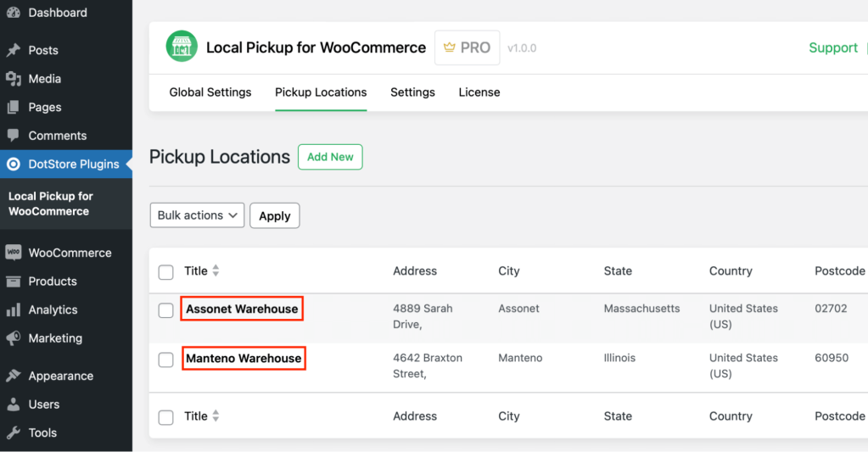Image resolution: width=868 pixels, height=452 pixels.
Task: Click the Products box icon
Action: click(13, 282)
